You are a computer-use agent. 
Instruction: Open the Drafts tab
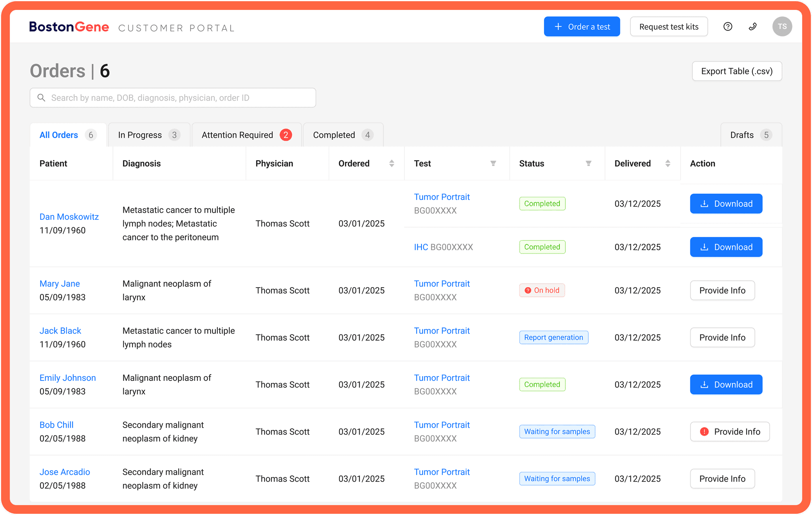point(751,135)
